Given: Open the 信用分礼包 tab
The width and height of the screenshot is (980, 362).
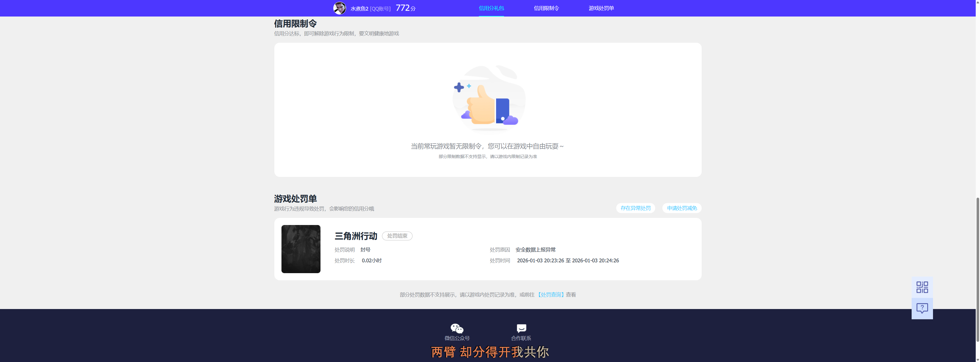Looking at the screenshot, I should (x=491, y=8).
